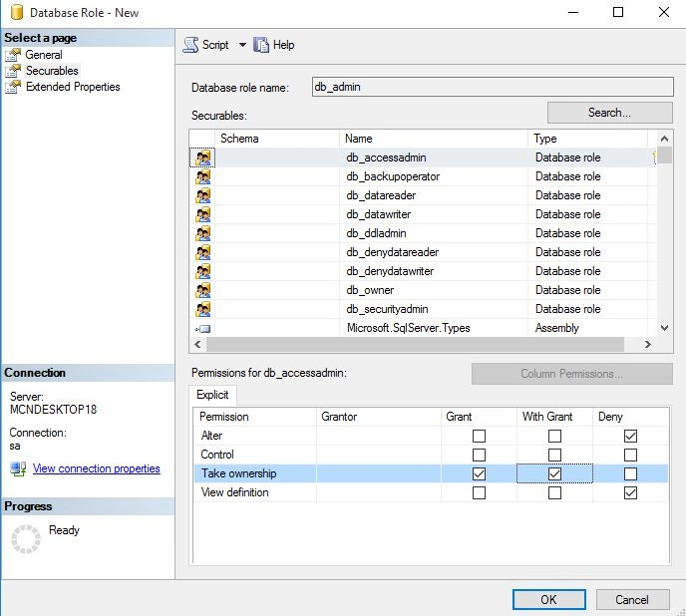Image resolution: width=686 pixels, height=616 pixels.
Task: Uncheck Deny for View definition
Action: click(x=630, y=492)
